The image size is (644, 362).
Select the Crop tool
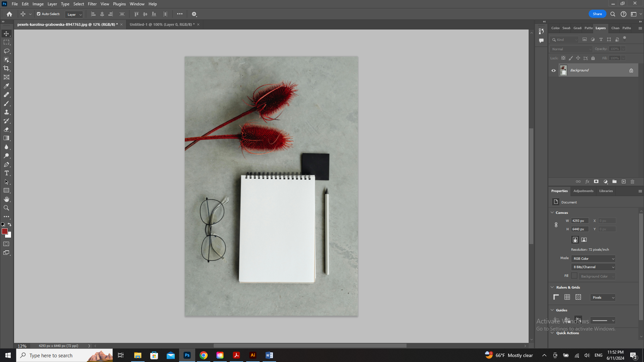pyautogui.click(x=7, y=68)
